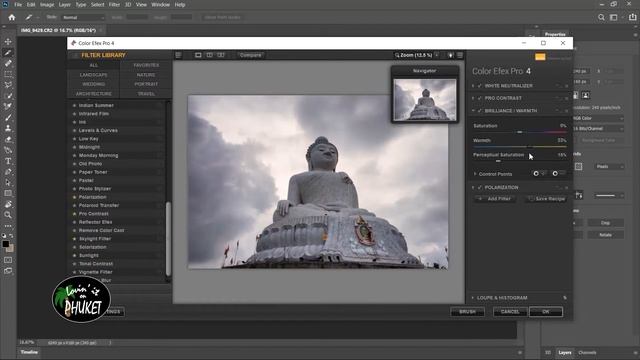Select the Path Selection tool in Photoshop
The image size is (640, 360).
8,182
